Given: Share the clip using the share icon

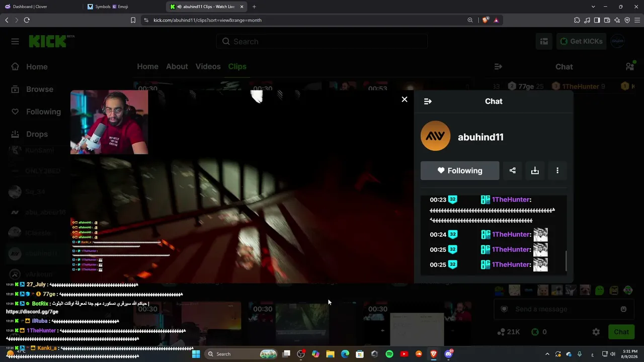Looking at the screenshot, I should pos(513,170).
